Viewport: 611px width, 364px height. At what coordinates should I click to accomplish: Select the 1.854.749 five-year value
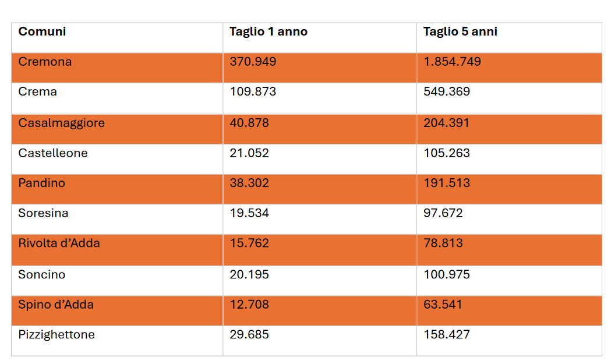click(452, 62)
